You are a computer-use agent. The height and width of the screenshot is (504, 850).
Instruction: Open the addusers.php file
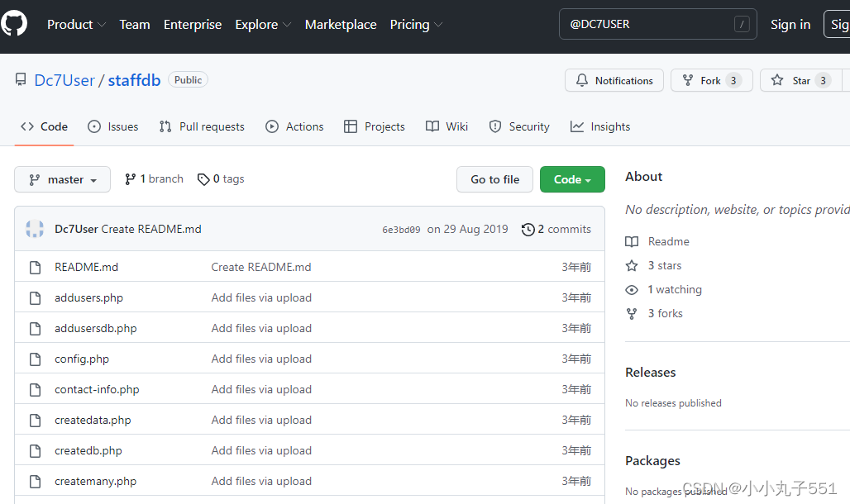tap(89, 297)
